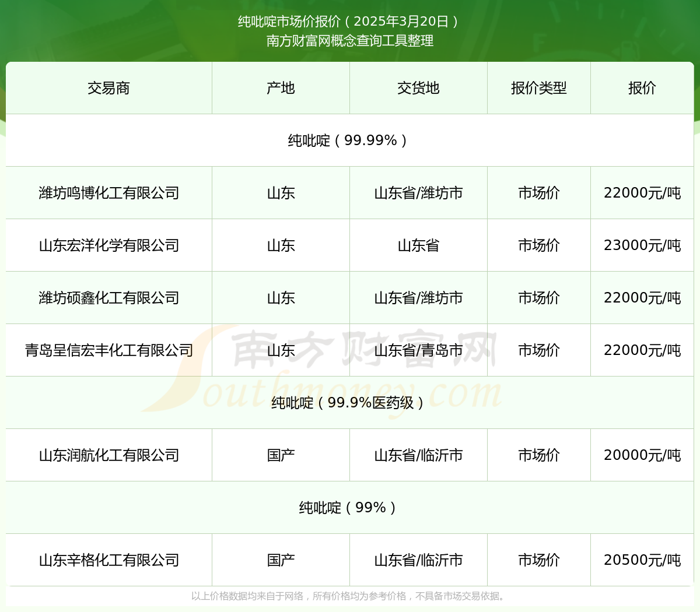Click 山东省/临沂市 in 山东辛格化工 row
Viewport: 700px width, 612px height.
[x=418, y=560]
